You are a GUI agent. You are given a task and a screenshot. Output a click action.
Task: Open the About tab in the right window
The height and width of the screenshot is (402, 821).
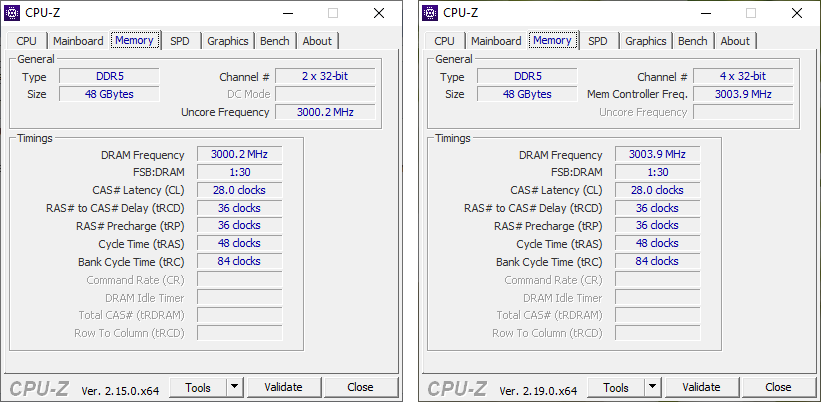pyautogui.click(x=735, y=41)
